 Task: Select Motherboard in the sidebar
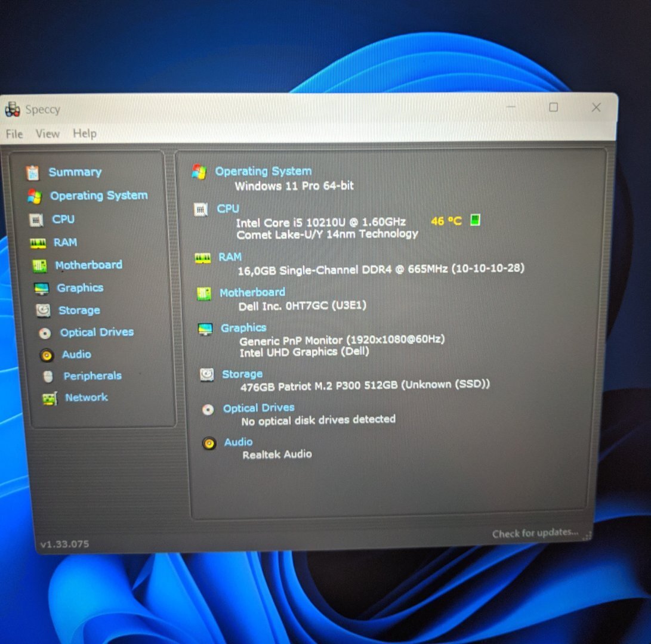tap(89, 265)
